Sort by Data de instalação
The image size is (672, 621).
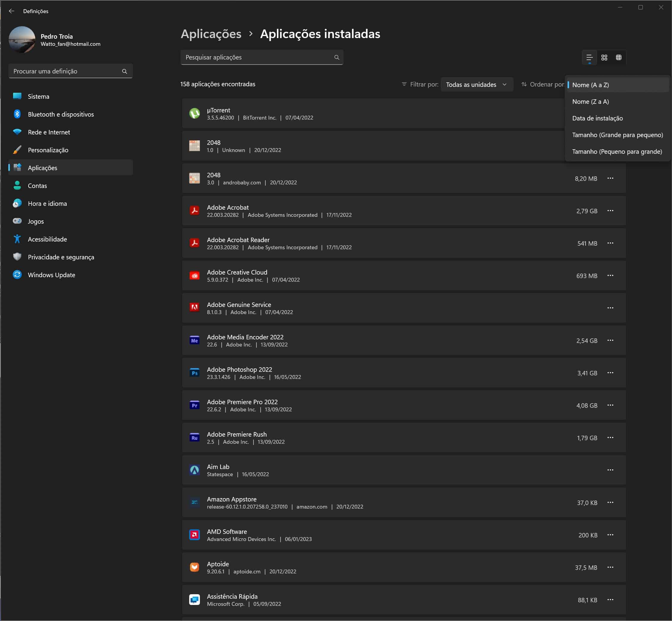597,118
